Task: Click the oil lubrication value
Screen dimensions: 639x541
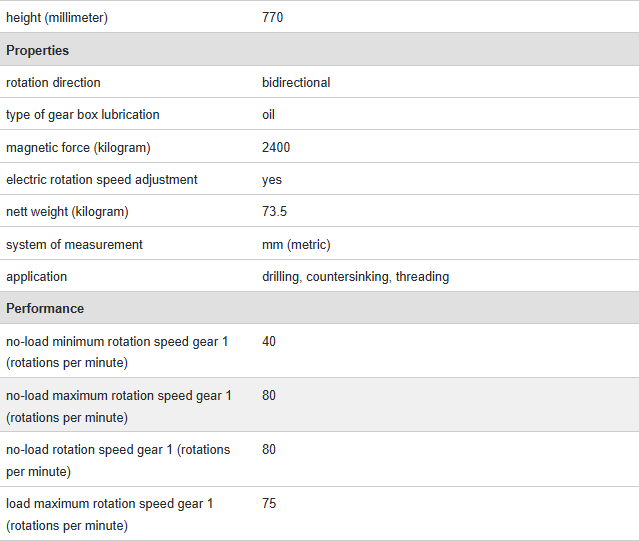Action: pyautogui.click(x=270, y=114)
